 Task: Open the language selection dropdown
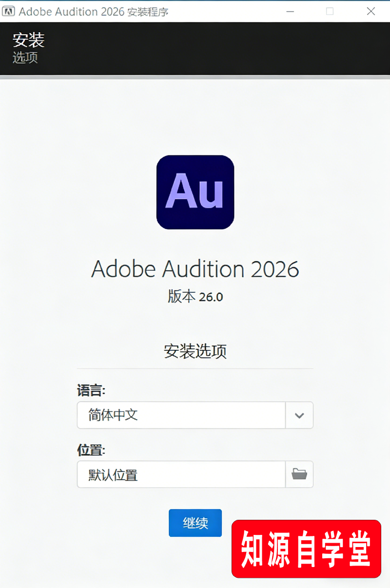coord(299,415)
